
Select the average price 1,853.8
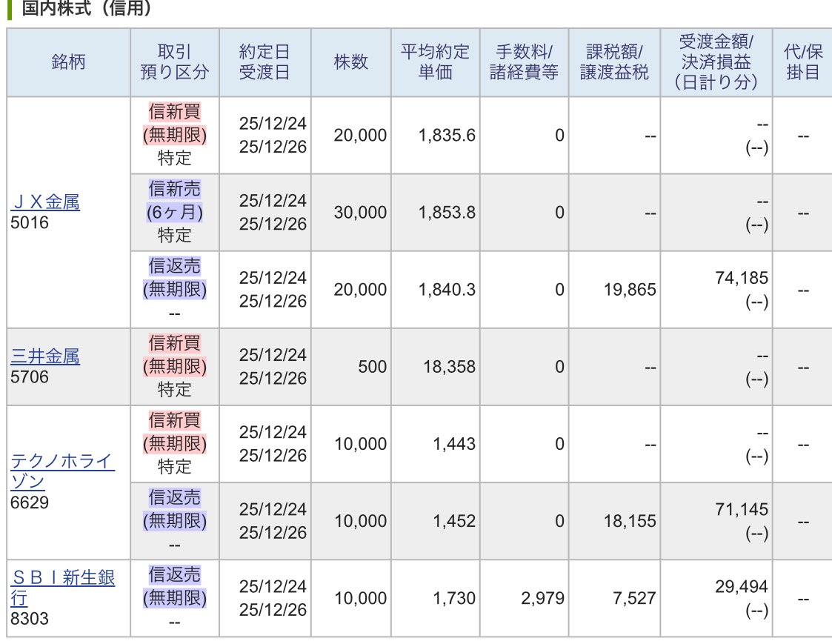pos(447,213)
